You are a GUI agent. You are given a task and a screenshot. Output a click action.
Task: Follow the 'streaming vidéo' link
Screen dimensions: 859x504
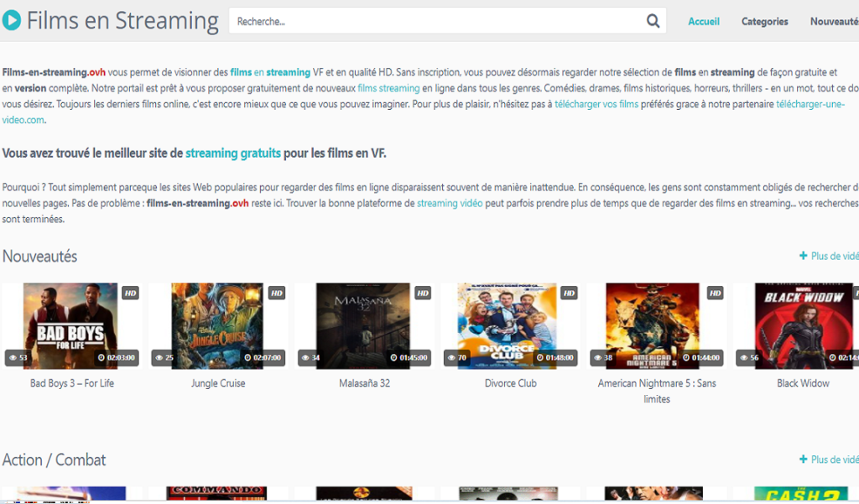point(450,203)
